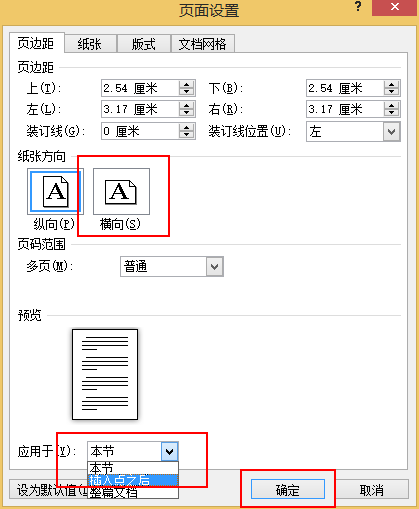Choose 插入点之后 in the dropdown list
The height and width of the screenshot is (509, 419).
[x=133, y=480]
